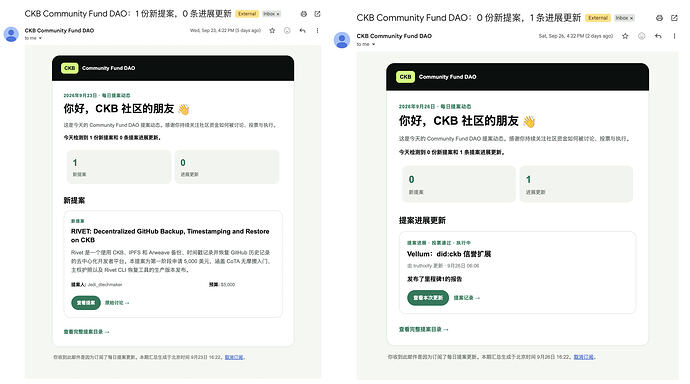Click 取消订阅 in the Sep 23 email footer
Image resolution: width=690 pixels, height=384 pixels.
tap(234, 357)
